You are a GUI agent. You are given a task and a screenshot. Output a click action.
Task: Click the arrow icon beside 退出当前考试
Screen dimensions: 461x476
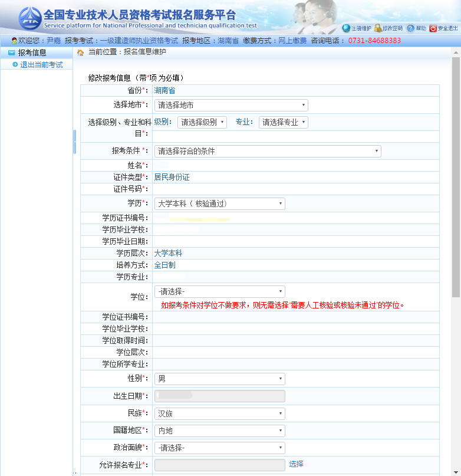pyautogui.click(x=15, y=64)
